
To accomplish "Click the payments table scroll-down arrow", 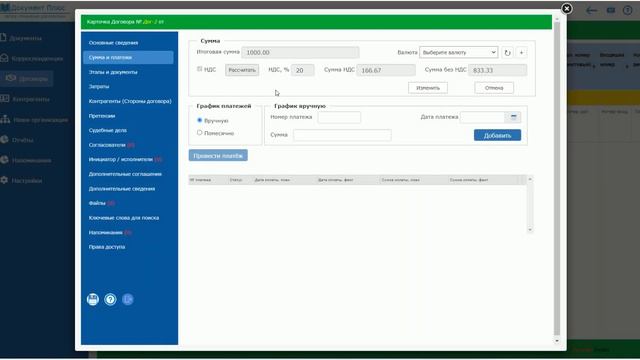I will point(530,229).
